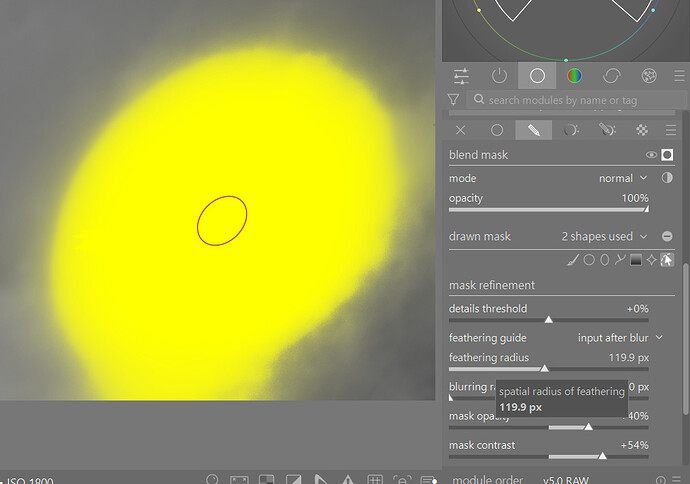Toggle mask display eye icon
The width and height of the screenshot is (690, 484).
[651, 155]
